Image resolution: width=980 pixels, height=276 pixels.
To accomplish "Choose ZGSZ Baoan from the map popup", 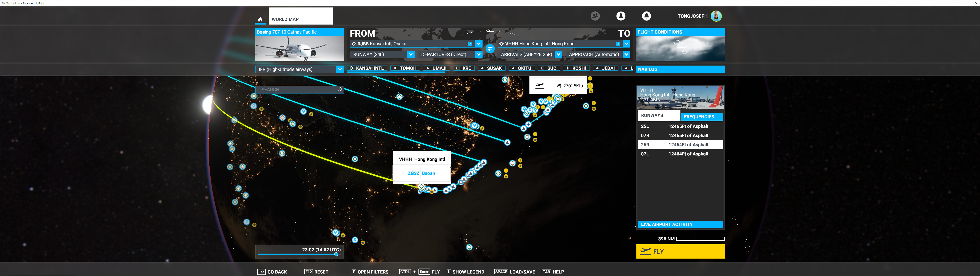I will [x=421, y=173].
